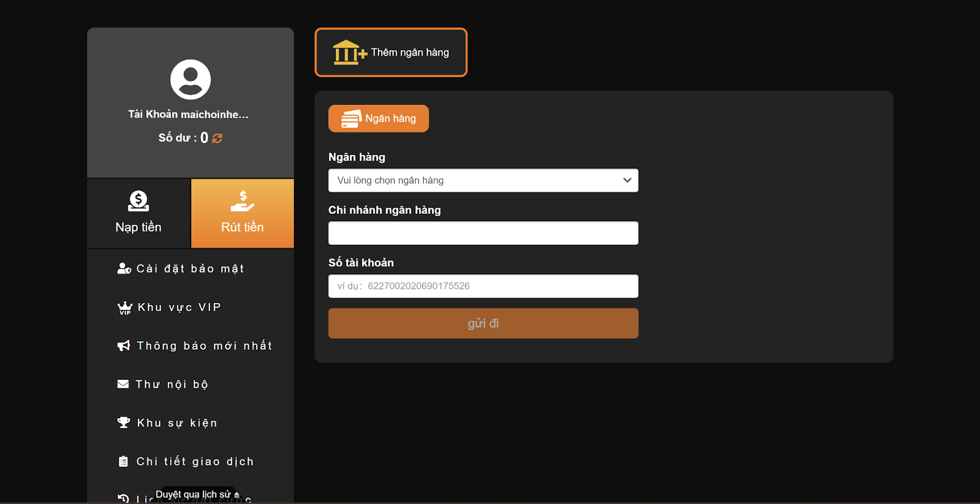The height and width of the screenshot is (504, 980).
Task: Click the Thêm ngân hàng button
Action: (x=391, y=53)
